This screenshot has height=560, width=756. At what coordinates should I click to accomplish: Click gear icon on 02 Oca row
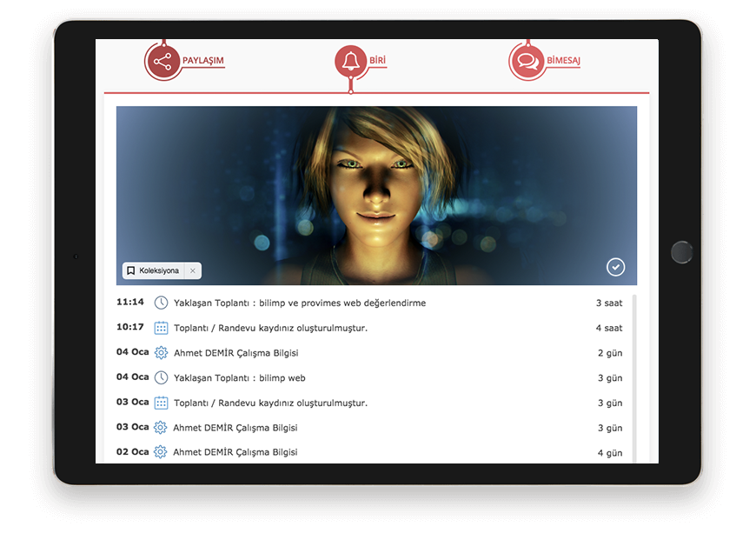click(161, 452)
